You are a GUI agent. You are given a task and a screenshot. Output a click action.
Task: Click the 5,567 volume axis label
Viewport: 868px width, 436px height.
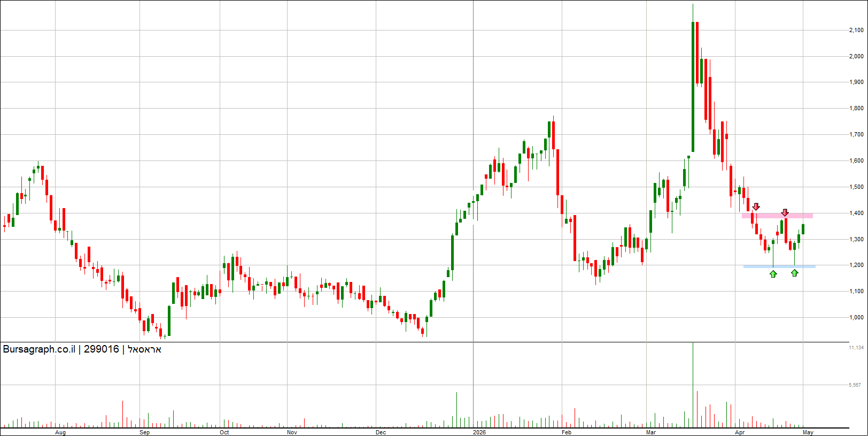[x=855, y=385]
